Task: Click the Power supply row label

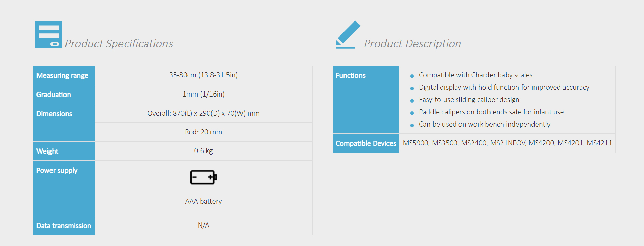Action: pos(57,170)
